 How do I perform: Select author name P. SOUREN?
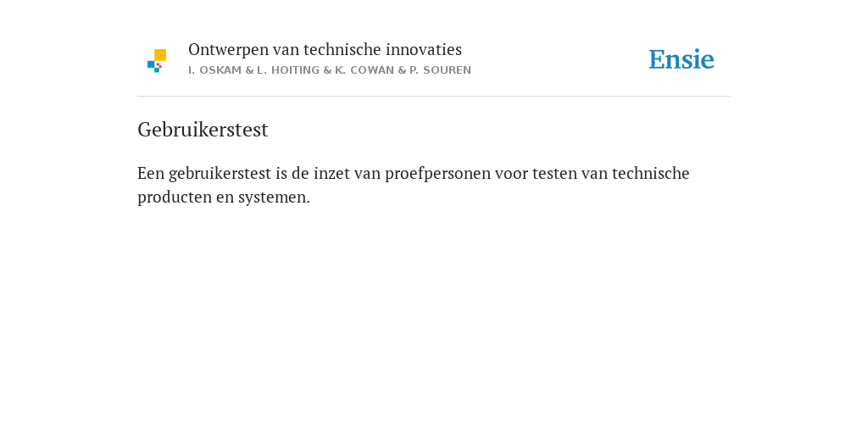[440, 70]
